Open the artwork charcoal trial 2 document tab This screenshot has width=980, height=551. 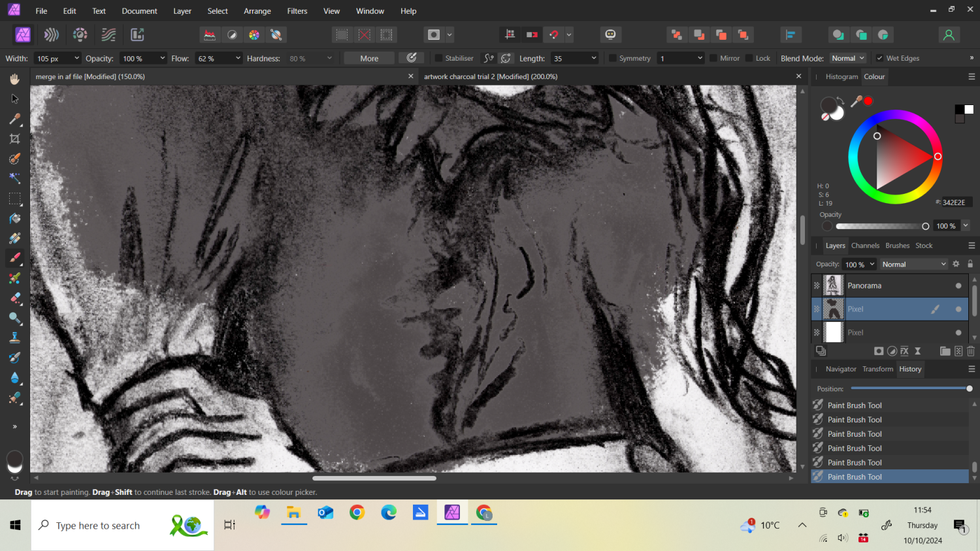pos(490,76)
